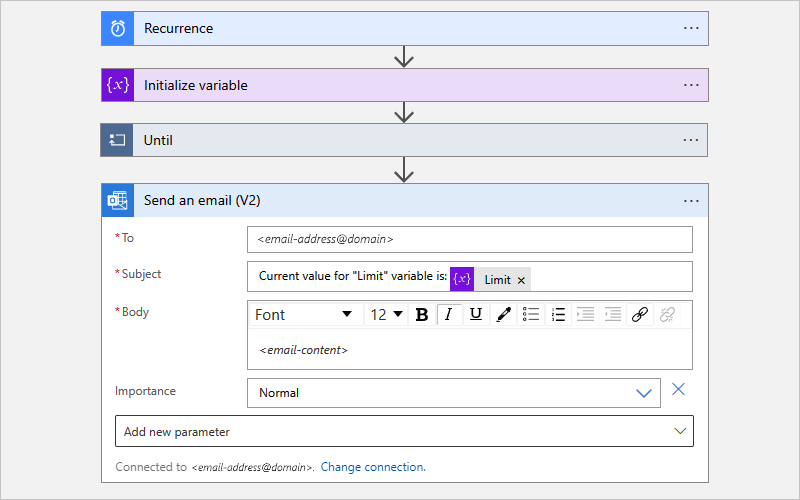Open the Font dropdown
Image resolution: width=800 pixels, height=500 pixels.
click(304, 314)
